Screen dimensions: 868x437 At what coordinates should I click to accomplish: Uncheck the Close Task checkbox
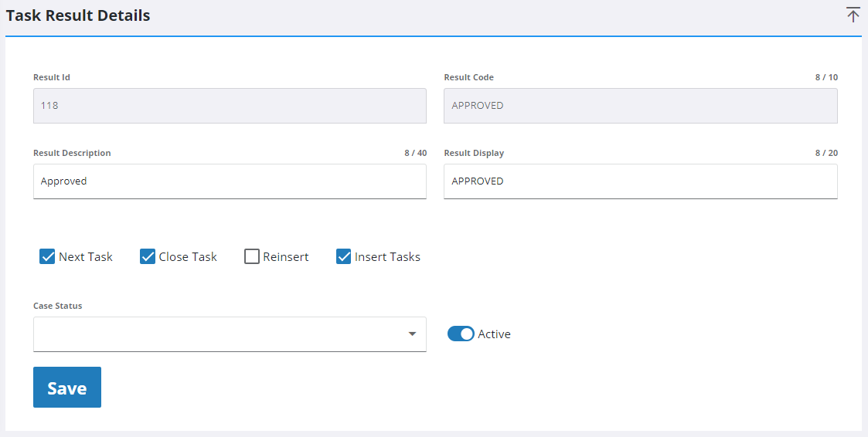click(x=148, y=256)
